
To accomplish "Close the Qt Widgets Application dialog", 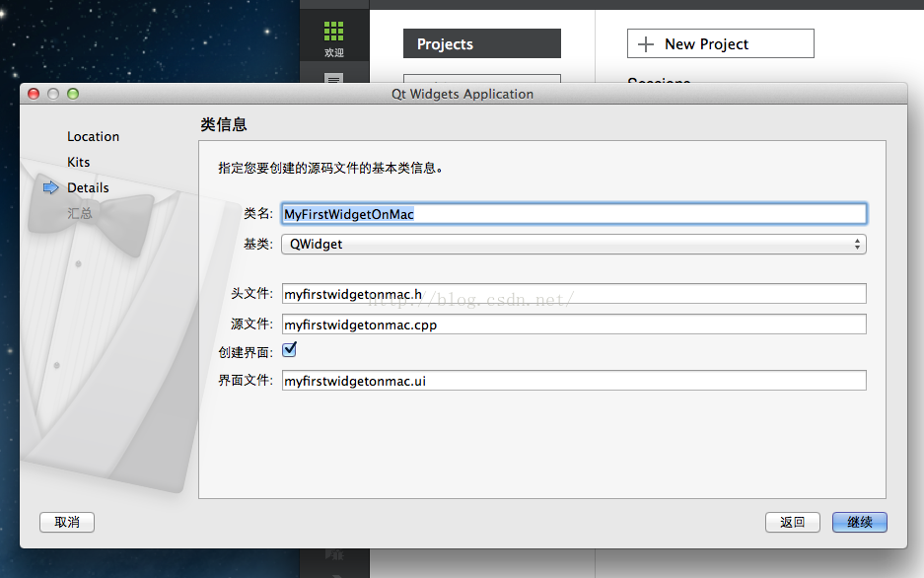I will 34,94.
